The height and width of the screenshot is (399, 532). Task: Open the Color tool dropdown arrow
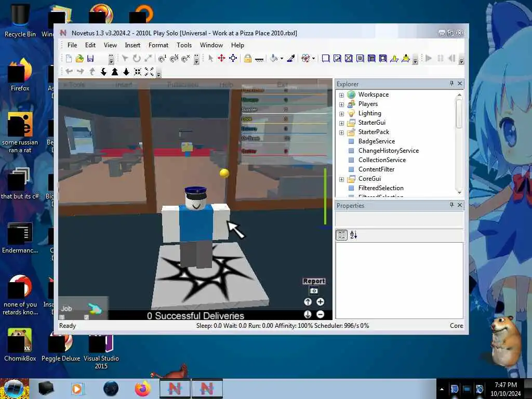pos(313,59)
